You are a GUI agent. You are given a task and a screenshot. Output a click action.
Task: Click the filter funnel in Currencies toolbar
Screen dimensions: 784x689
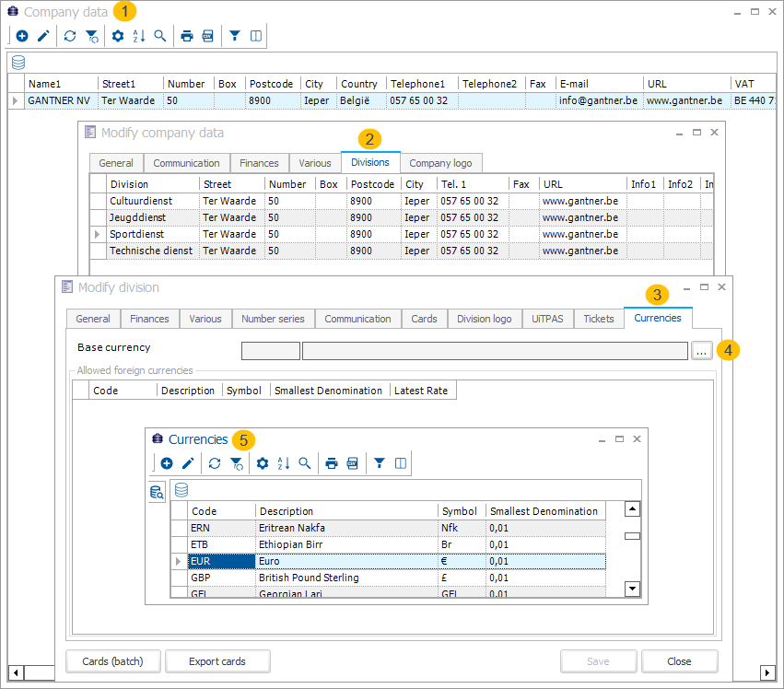[x=379, y=463]
